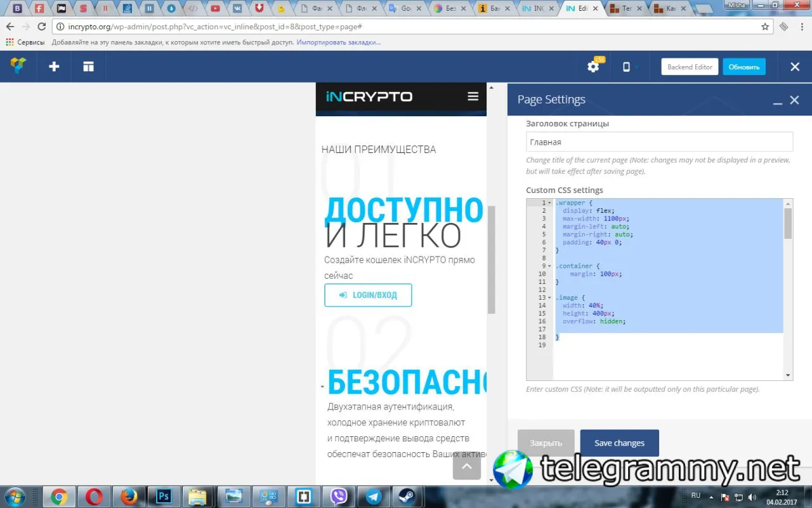Click the Обновить update button
This screenshot has height=508, width=812.
744,67
